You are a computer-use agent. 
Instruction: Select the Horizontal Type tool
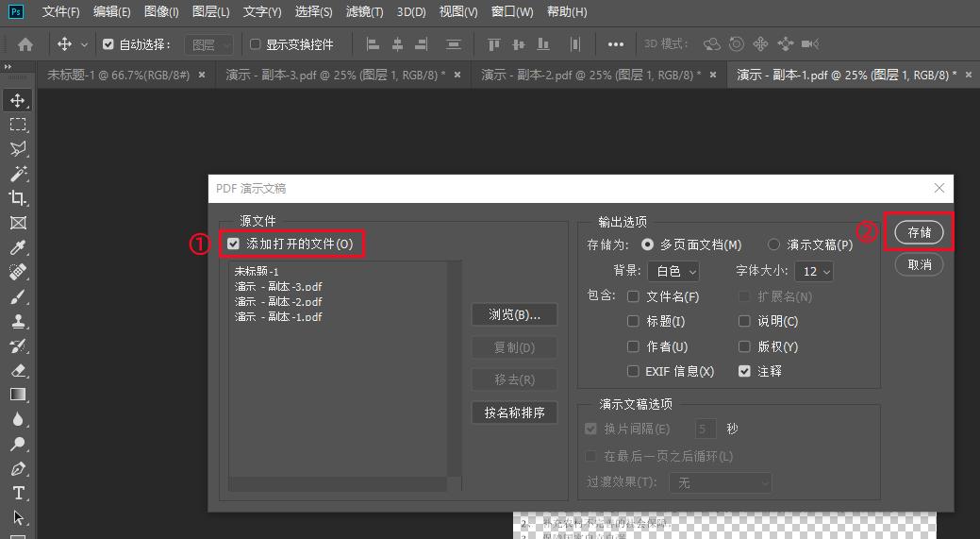18,493
